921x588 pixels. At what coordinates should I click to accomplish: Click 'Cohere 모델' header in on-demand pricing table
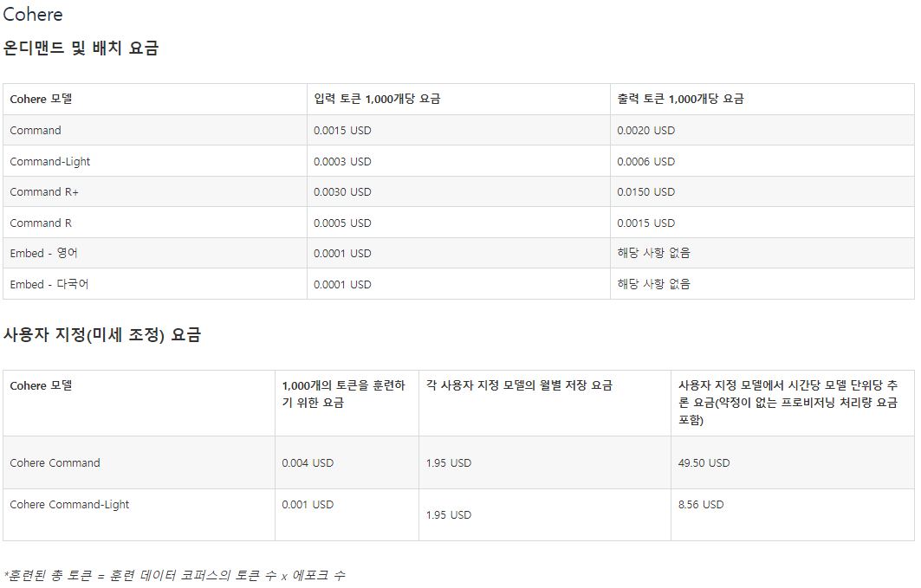point(41,100)
